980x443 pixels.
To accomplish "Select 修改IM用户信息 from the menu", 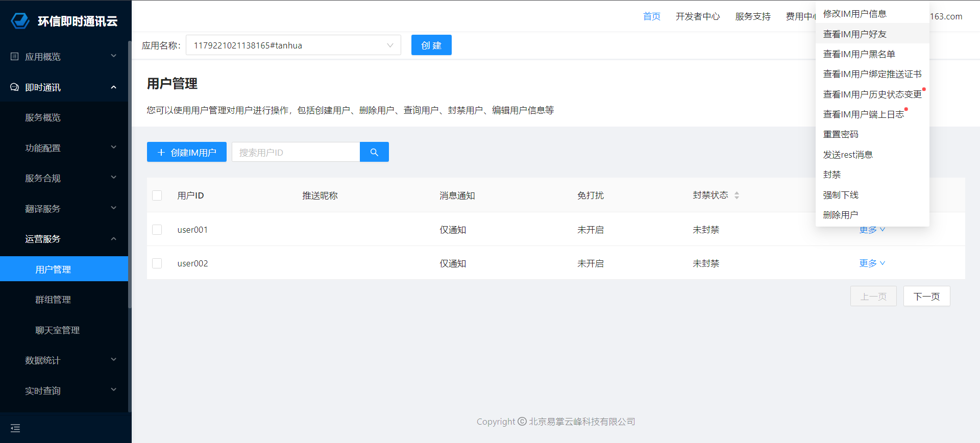I will click(872, 14).
